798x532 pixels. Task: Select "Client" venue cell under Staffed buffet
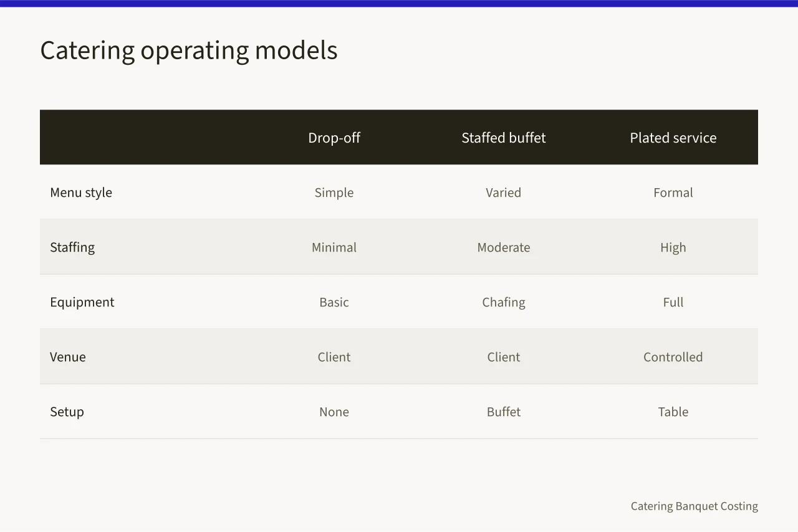point(504,357)
